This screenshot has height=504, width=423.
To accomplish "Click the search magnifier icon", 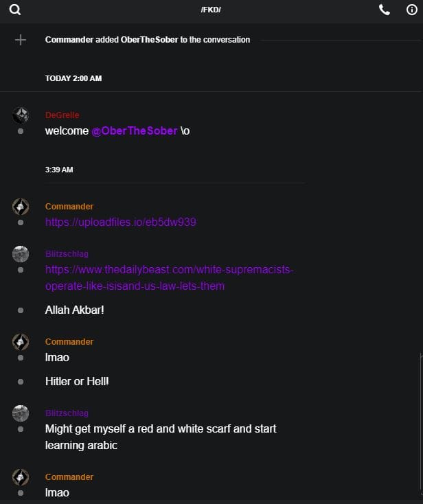I will pos(16,10).
